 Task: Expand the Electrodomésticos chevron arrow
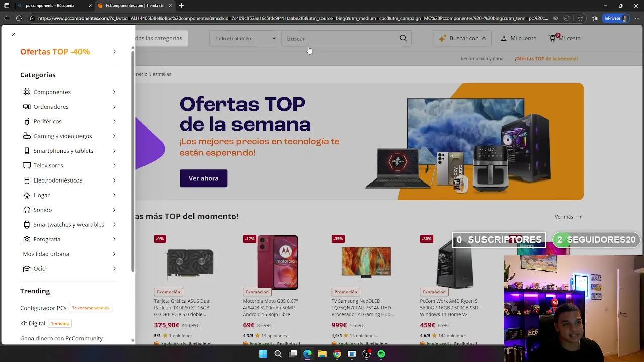[114, 180]
